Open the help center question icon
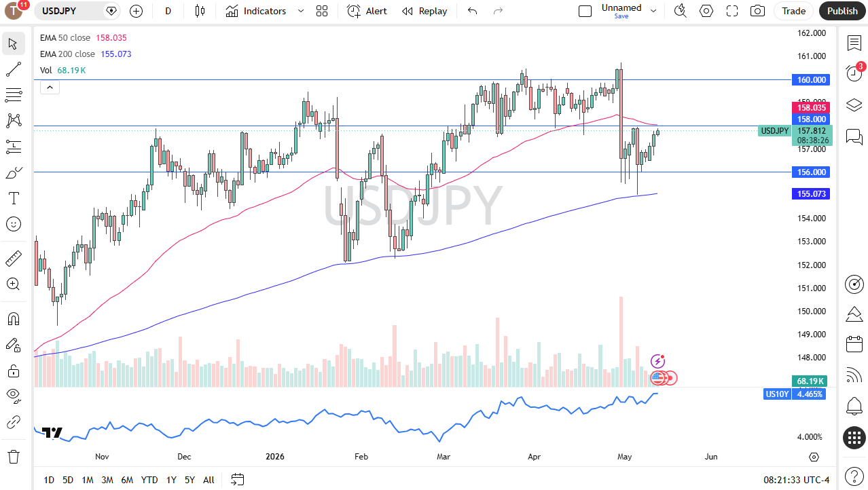The height and width of the screenshot is (490, 868). point(854,476)
